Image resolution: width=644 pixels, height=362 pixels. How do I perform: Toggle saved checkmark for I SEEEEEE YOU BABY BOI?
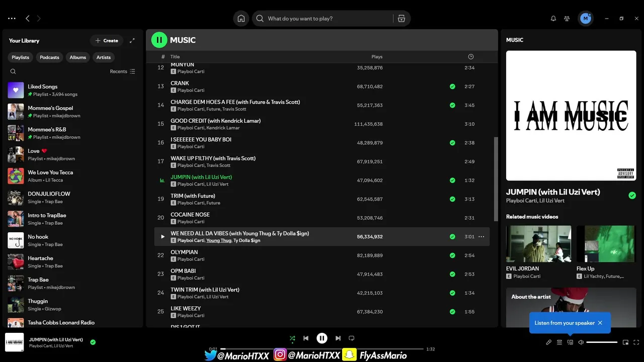(x=452, y=143)
